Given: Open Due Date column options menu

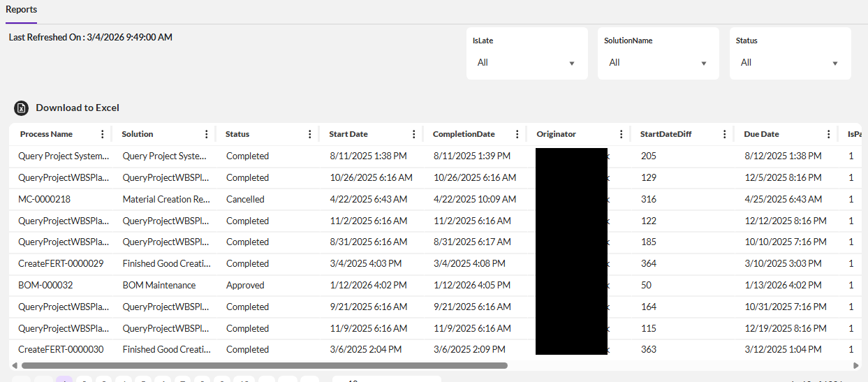Looking at the screenshot, I should point(829,134).
